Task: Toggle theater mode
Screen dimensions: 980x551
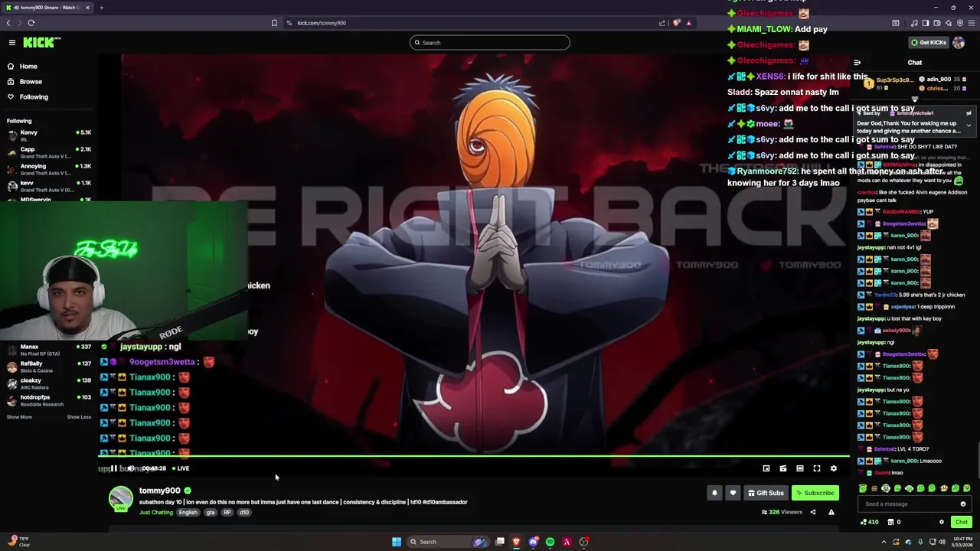Action: [x=800, y=468]
